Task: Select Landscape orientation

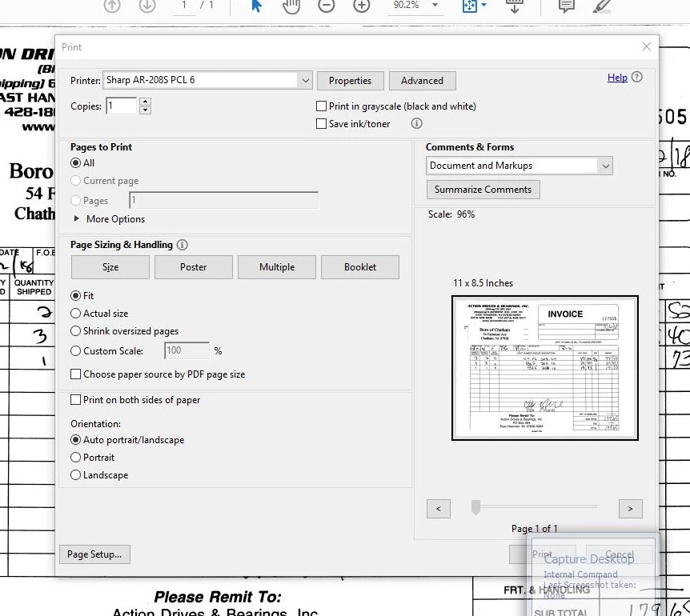Action: (x=76, y=475)
